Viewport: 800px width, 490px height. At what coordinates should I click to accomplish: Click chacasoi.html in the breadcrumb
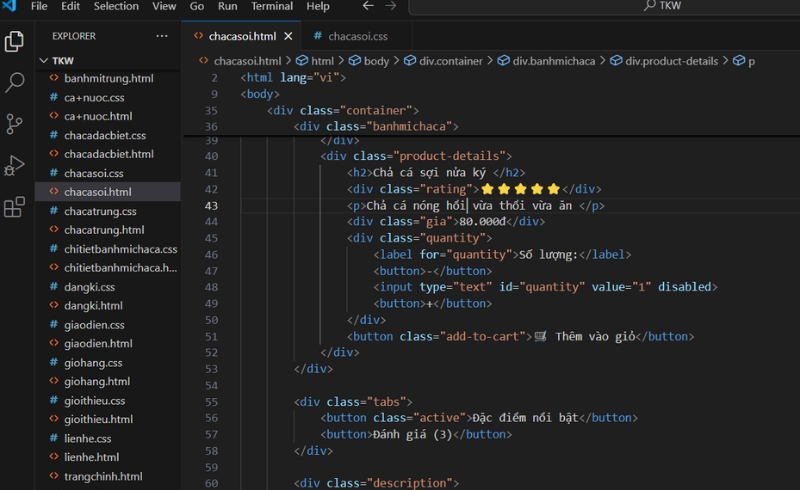point(247,61)
